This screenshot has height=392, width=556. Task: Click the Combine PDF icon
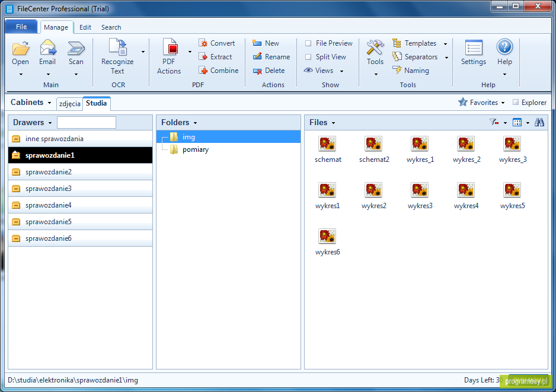203,70
